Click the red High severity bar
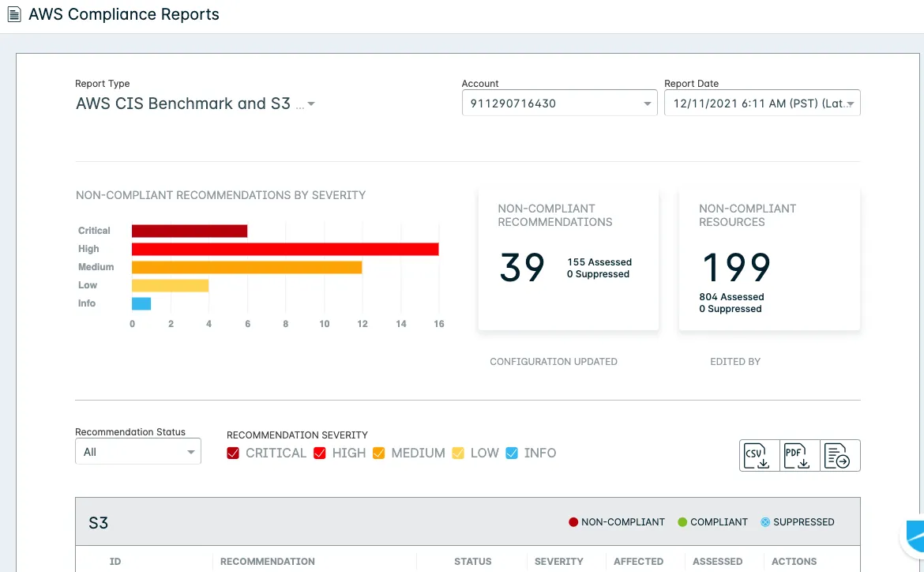The height and width of the screenshot is (572, 924). (285, 249)
